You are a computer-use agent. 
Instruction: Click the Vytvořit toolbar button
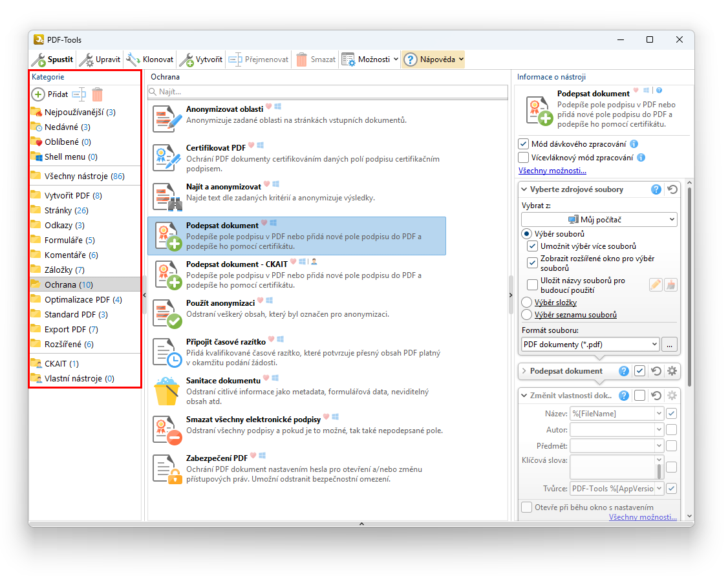coord(201,59)
